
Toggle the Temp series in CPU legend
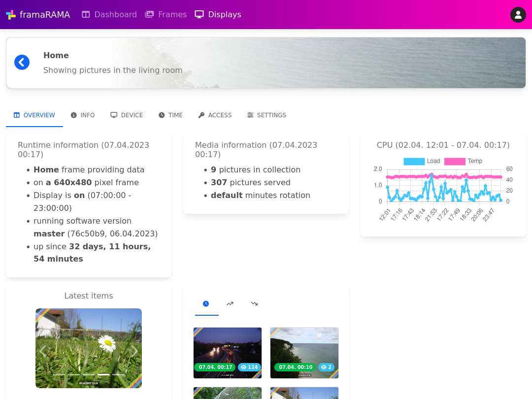pos(463,161)
